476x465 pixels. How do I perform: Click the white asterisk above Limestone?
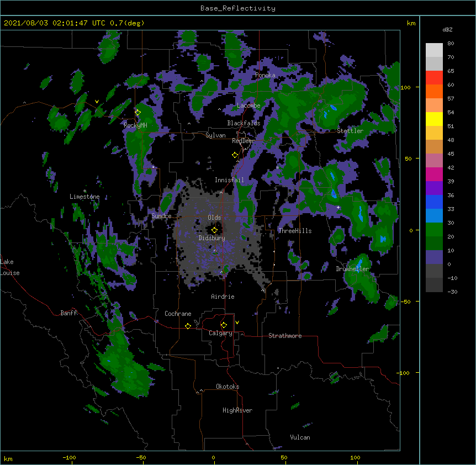tap(84, 191)
